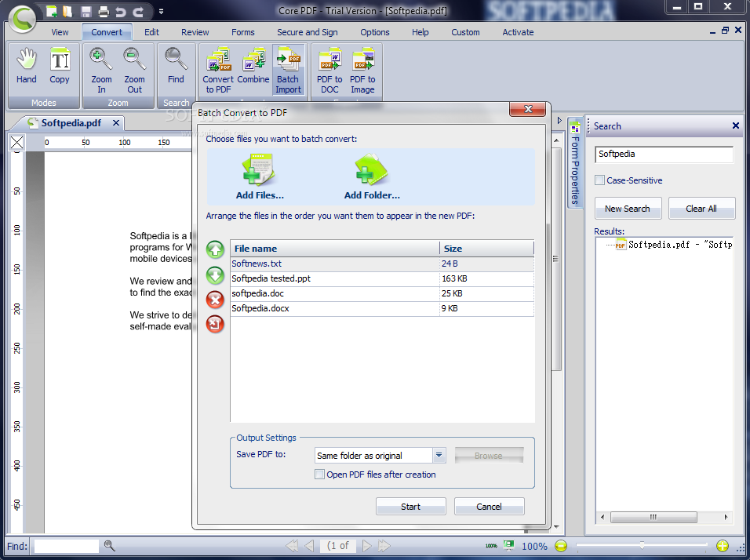The width and height of the screenshot is (750, 560).
Task: Click PDF to Image ribbon button
Action: [x=362, y=71]
